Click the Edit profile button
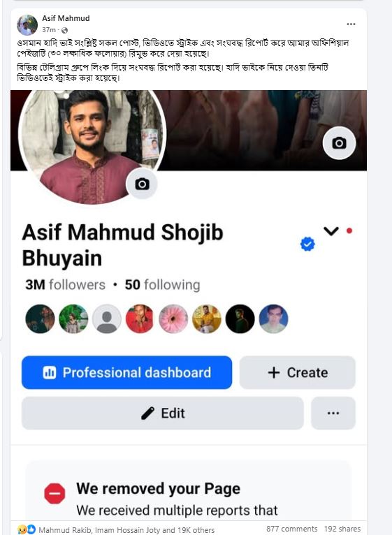This screenshot has width=392, height=535. 163,413
